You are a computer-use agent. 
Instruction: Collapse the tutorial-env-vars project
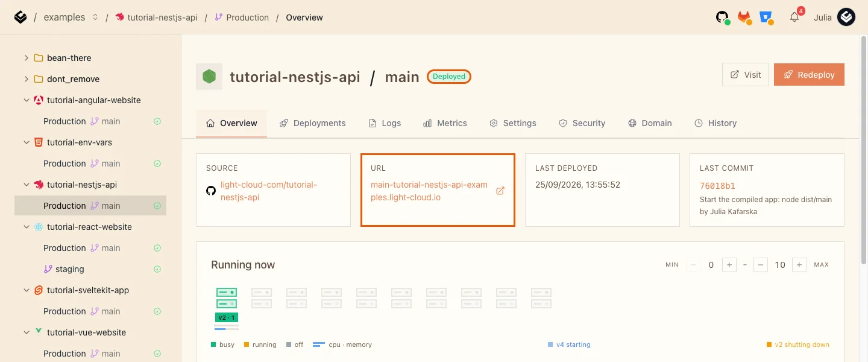click(x=26, y=142)
